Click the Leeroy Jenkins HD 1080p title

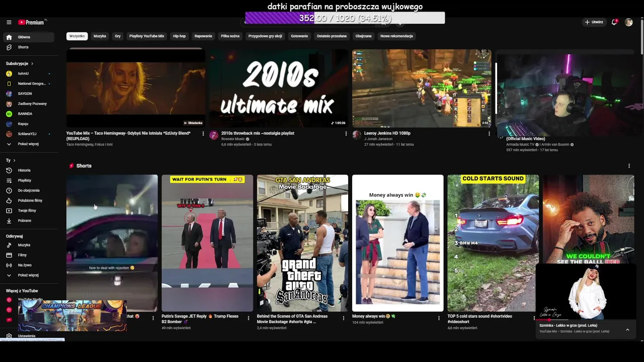(x=387, y=133)
